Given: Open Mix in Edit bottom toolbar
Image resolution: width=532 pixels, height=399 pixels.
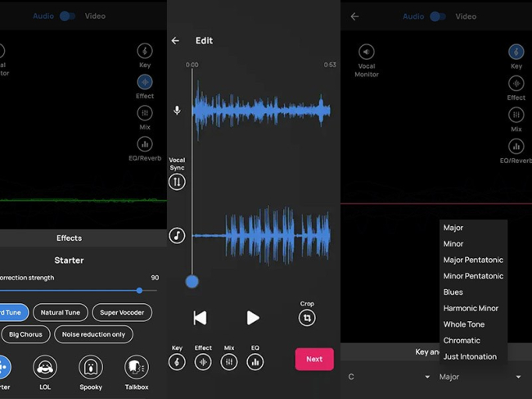Looking at the screenshot, I should point(229,362).
